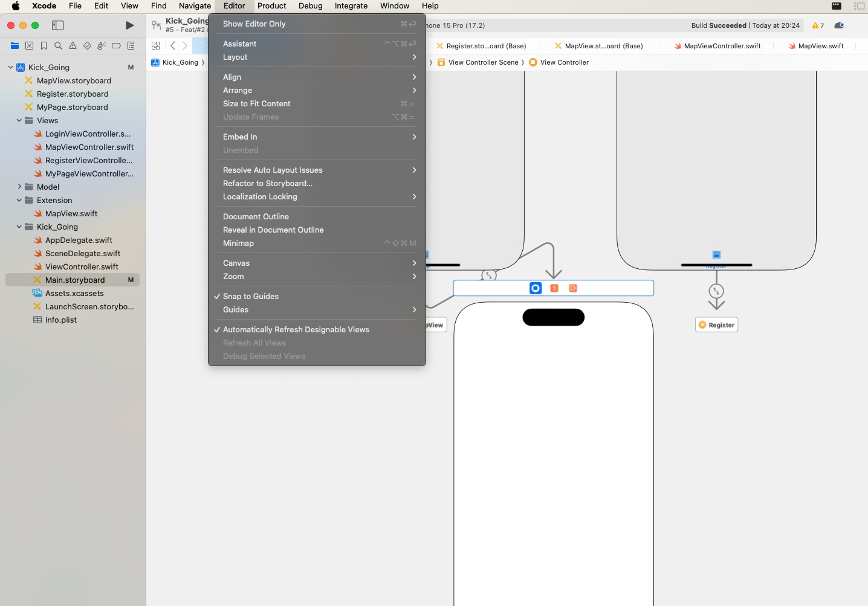Click the related items grid icon

tap(155, 46)
